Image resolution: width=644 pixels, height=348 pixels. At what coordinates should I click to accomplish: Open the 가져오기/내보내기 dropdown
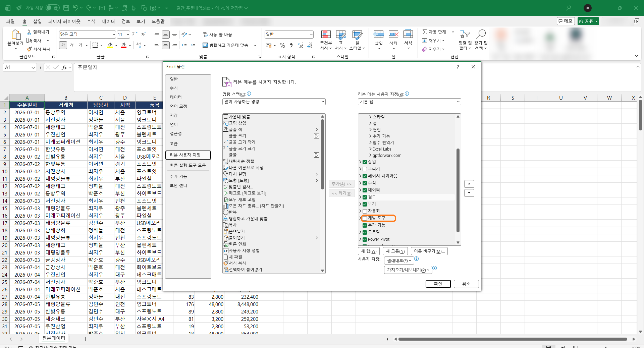pos(408,270)
